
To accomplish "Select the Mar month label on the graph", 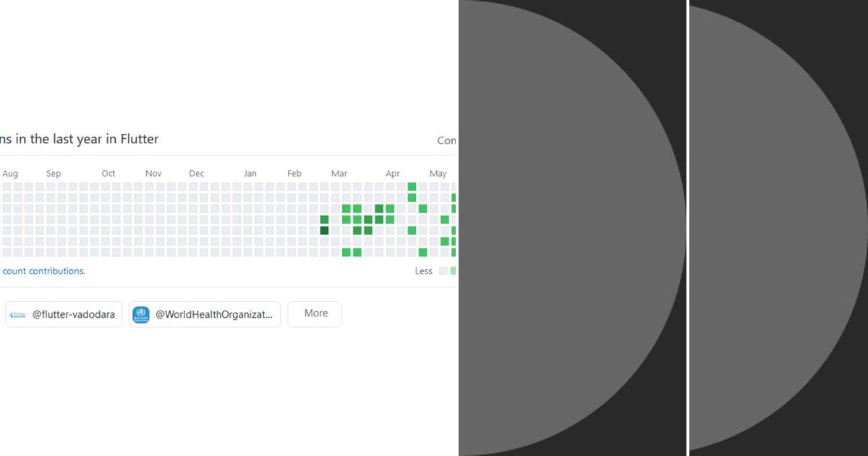I will [x=339, y=173].
